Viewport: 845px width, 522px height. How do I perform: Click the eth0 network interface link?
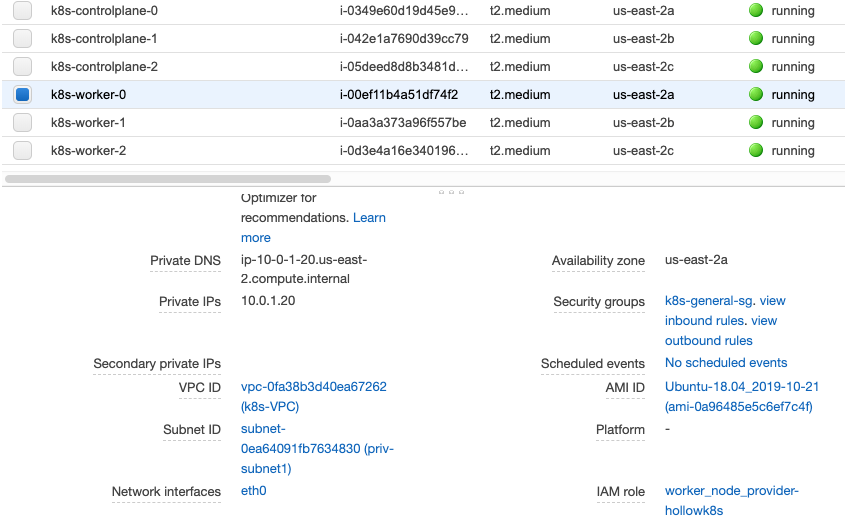(x=253, y=491)
